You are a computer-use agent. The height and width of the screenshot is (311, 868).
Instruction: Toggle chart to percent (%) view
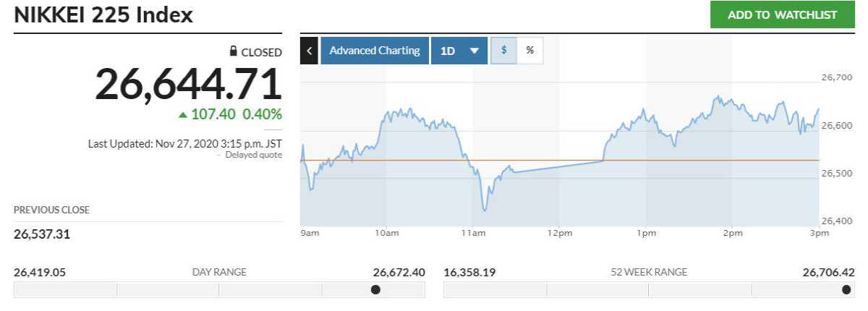point(529,51)
